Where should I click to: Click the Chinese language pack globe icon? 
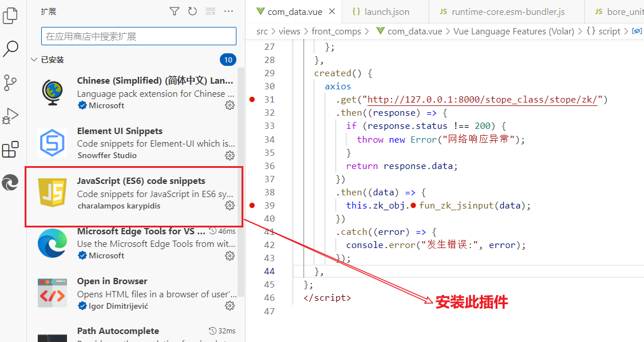[x=53, y=92]
